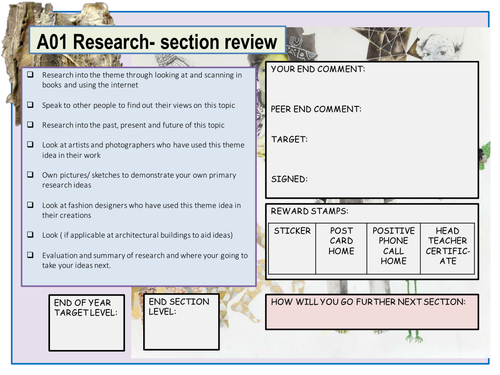Select the STICKER reward stamp cell
The height and width of the screenshot is (375, 500).
(292, 249)
